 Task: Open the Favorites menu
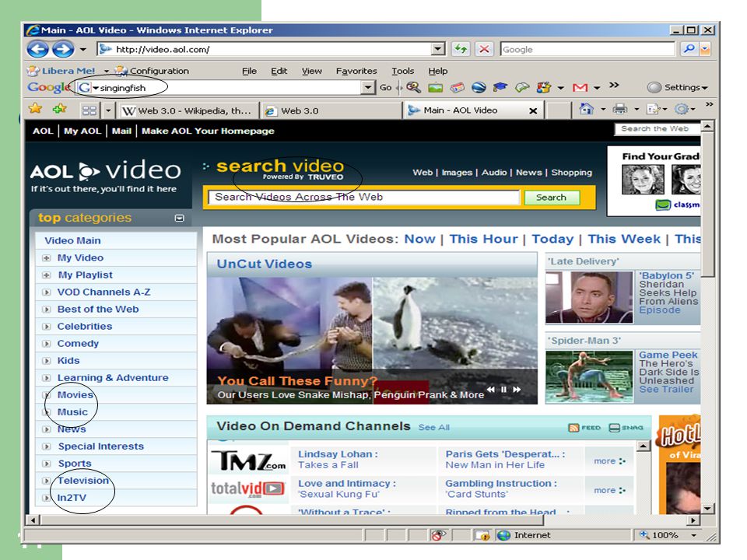356,71
